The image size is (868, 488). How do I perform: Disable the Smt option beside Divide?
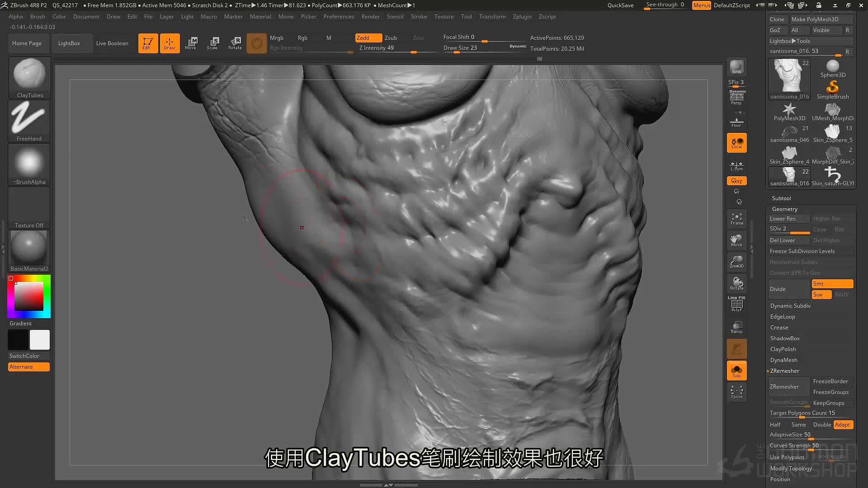[x=832, y=284]
